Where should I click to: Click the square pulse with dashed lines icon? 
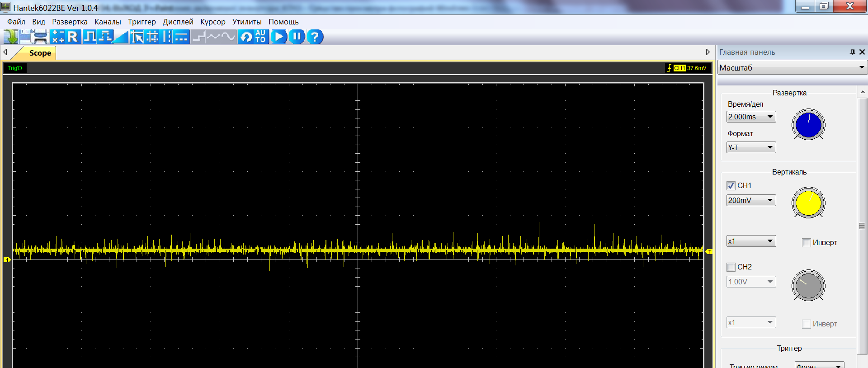coord(105,37)
